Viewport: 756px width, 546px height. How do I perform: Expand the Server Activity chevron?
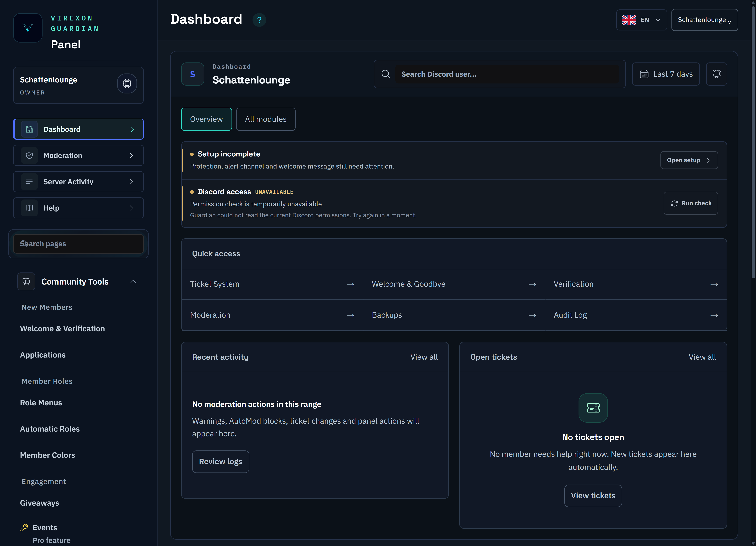coord(131,182)
